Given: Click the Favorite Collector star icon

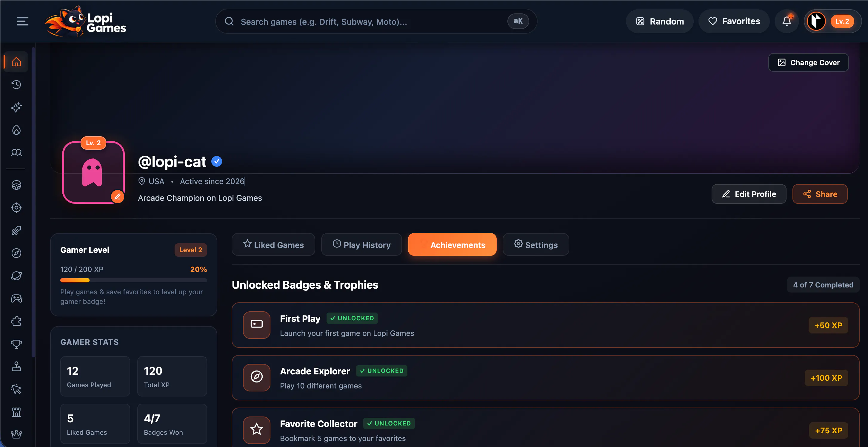Looking at the screenshot, I should pyautogui.click(x=256, y=430).
